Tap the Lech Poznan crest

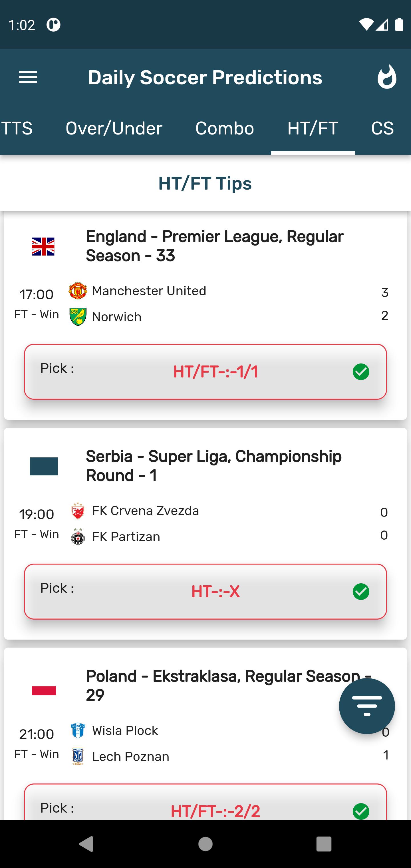(78, 756)
